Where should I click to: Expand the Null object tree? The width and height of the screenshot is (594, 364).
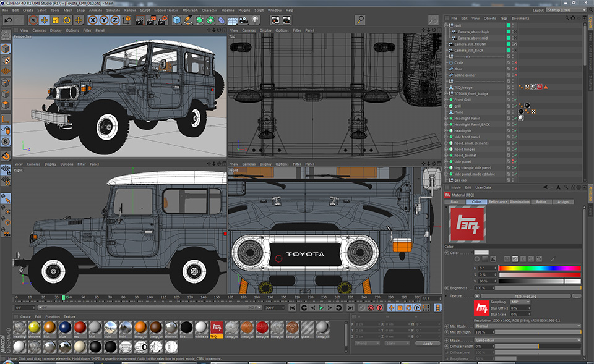(447, 26)
